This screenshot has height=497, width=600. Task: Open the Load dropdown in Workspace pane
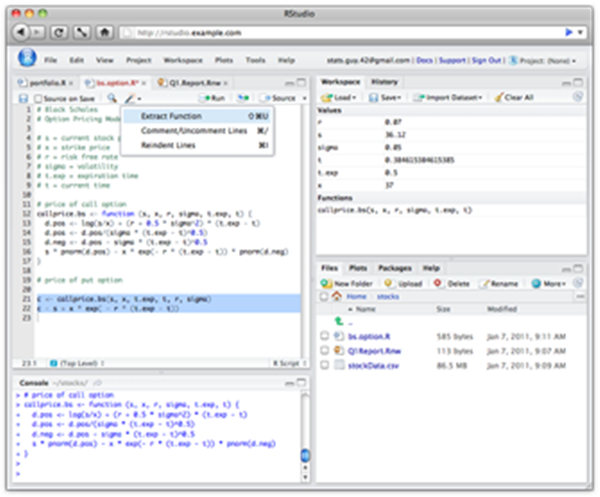[x=339, y=98]
